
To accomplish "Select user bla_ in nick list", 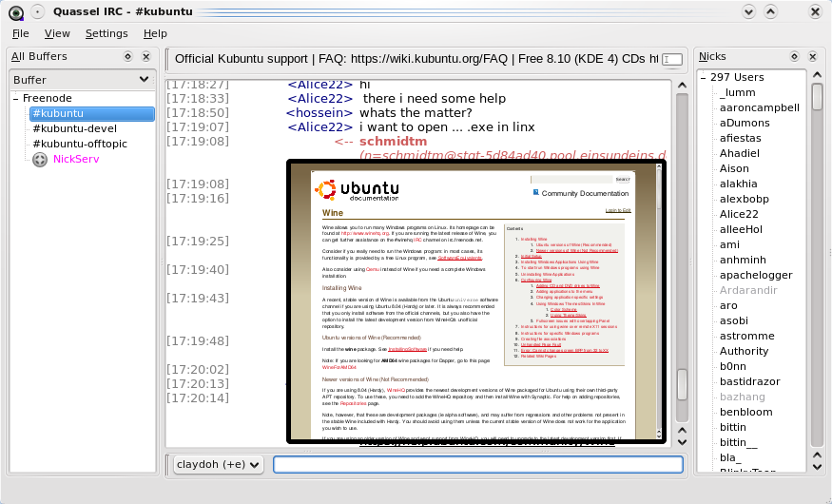I will coord(730,457).
